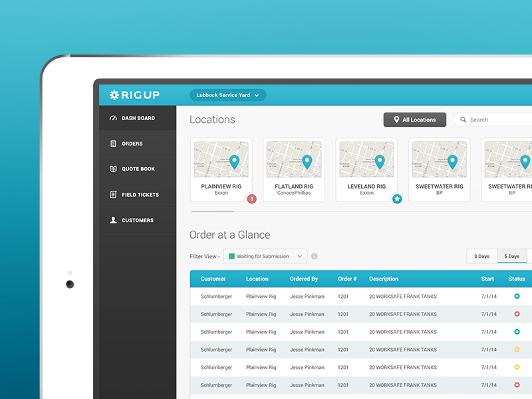The height and width of the screenshot is (399, 532).
Task: Open the Lubbock Service Yard dropdown
Action: (x=227, y=95)
